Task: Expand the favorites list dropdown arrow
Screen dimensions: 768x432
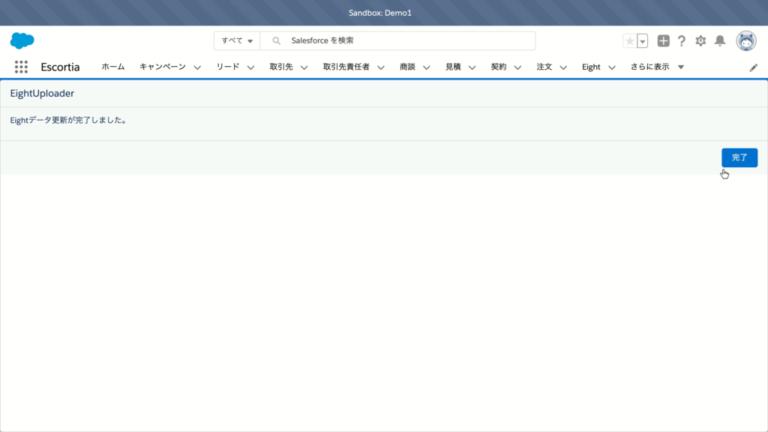Action: click(x=642, y=41)
